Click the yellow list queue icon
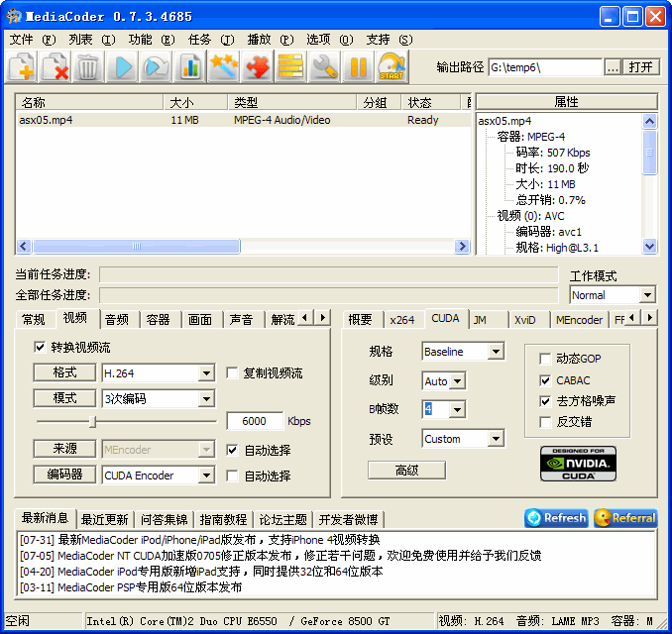This screenshot has width=672, height=634. (x=290, y=66)
